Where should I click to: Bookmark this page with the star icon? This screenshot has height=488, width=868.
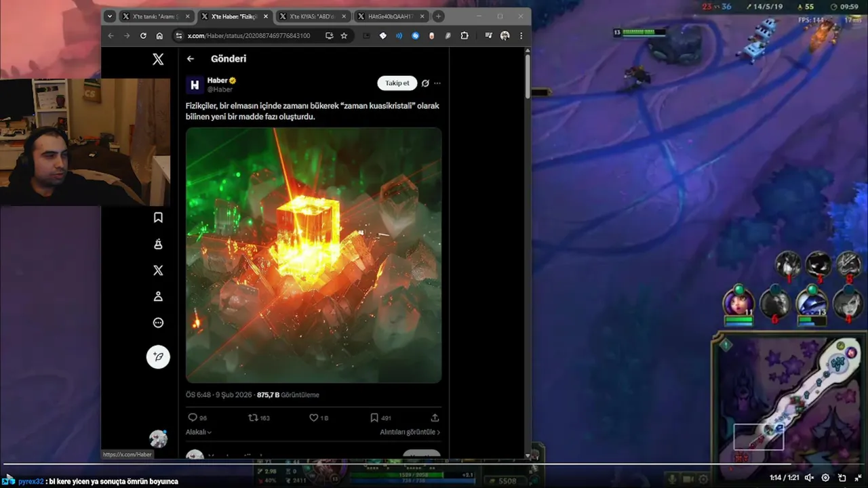tap(344, 36)
